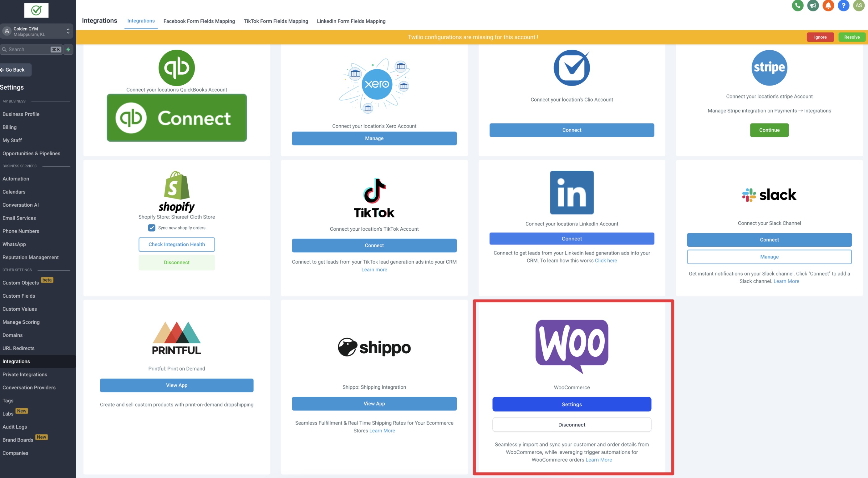Switch to Facebook Form Fields Mapping tab
The width and height of the screenshot is (868, 478).
tap(199, 21)
